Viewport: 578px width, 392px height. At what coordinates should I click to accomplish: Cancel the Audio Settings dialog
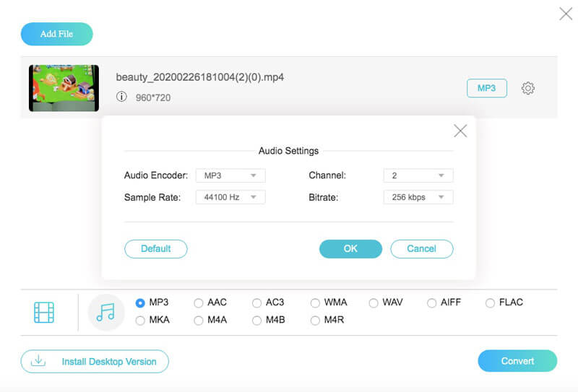(422, 248)
